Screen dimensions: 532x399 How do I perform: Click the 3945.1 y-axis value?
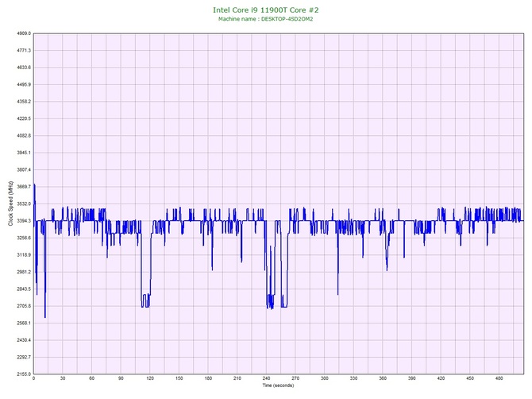coord(24,153)
